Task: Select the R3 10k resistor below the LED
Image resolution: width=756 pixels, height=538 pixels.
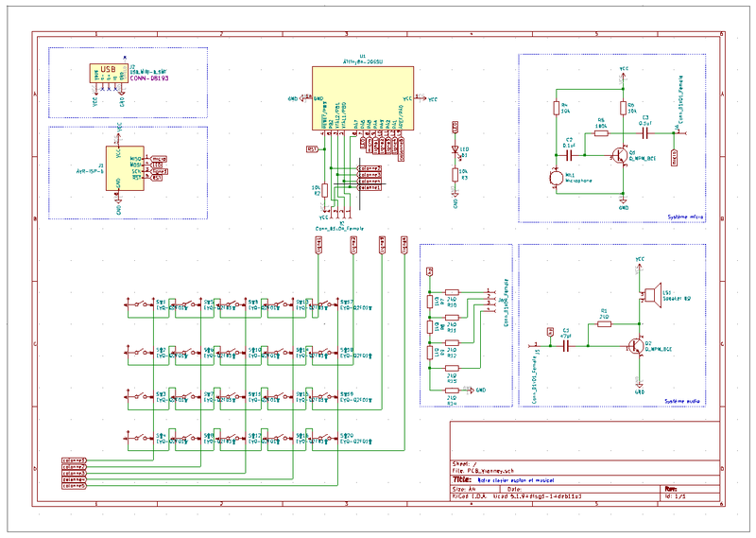Action: pos(455,174)
